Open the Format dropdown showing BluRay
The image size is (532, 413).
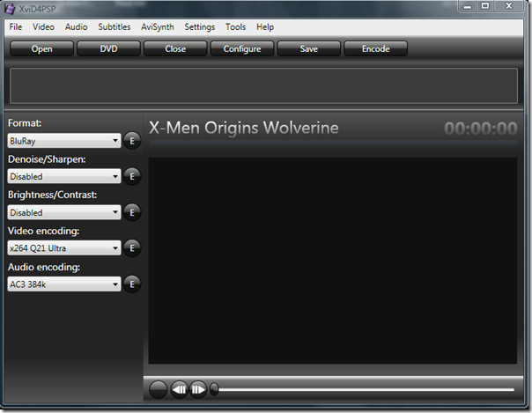[x=64, y=141]
